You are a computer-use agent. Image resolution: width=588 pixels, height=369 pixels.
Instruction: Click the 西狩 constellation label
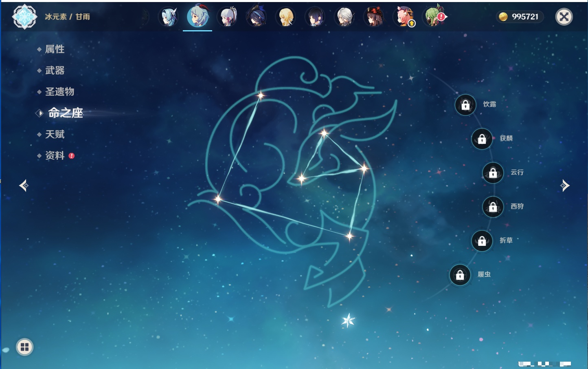[x=517, y=206]
